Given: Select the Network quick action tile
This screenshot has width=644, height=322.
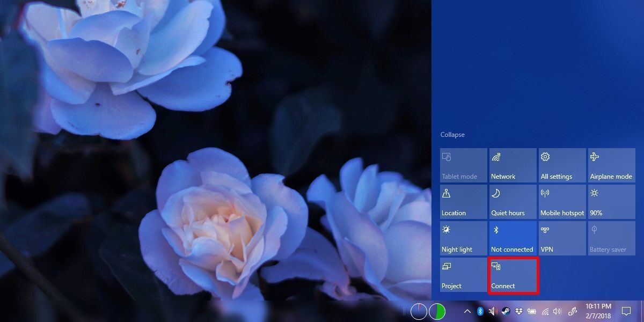Looking at the screenshot, I should [x=513, y=165].
